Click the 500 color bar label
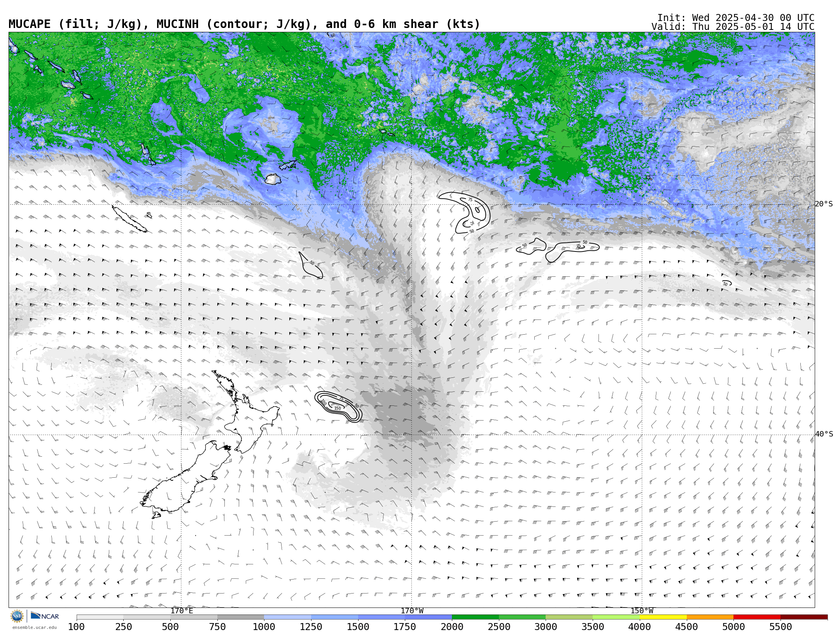 (x=170, y=627)
